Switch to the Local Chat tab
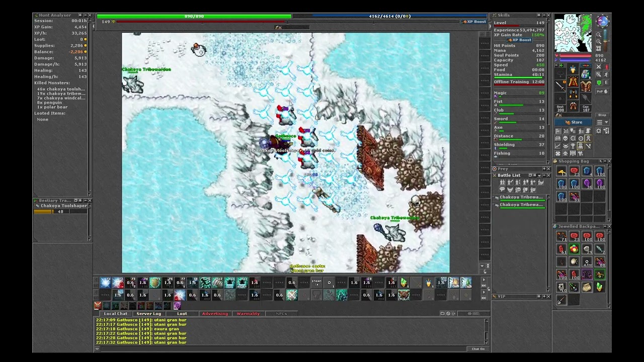644x362 pixels. pos(116,314)
